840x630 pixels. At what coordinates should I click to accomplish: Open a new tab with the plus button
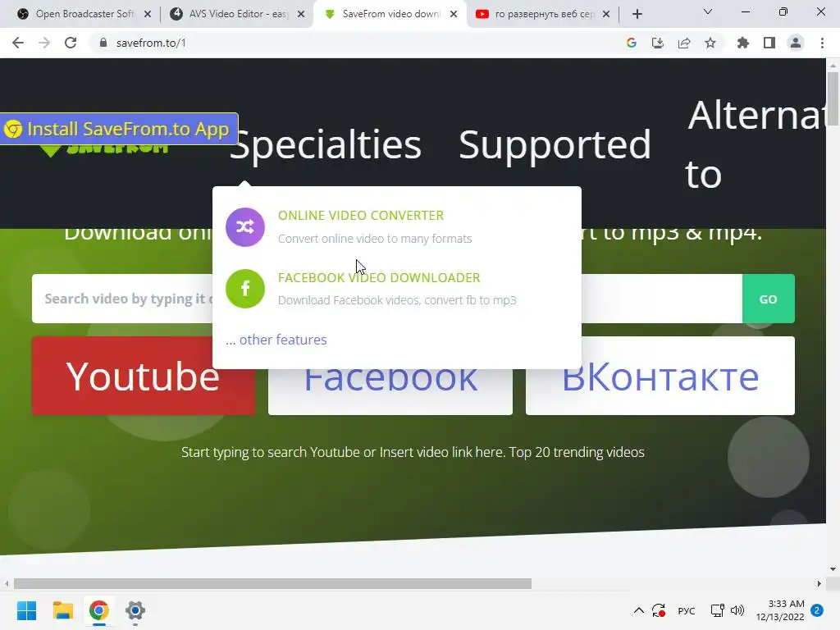tap(637, 14)
